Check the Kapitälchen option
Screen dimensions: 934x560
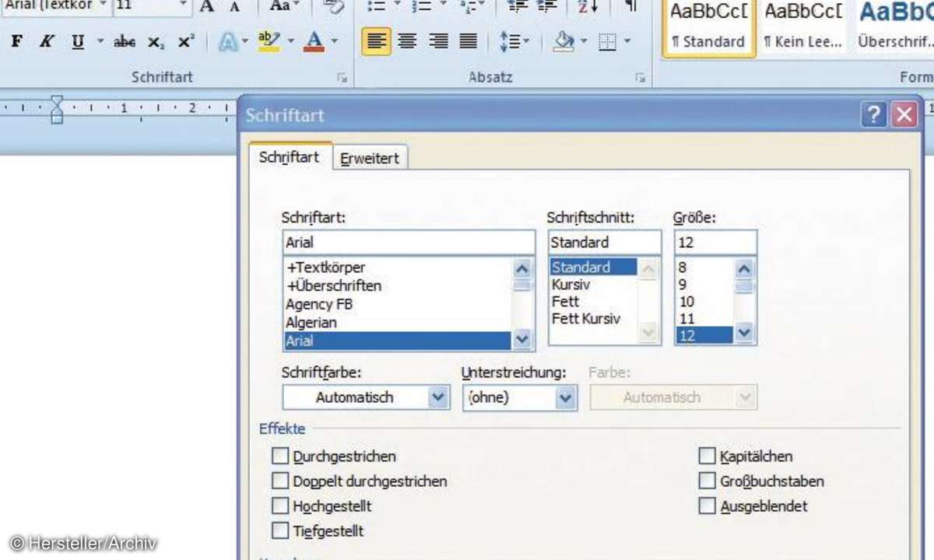point(707,456)
